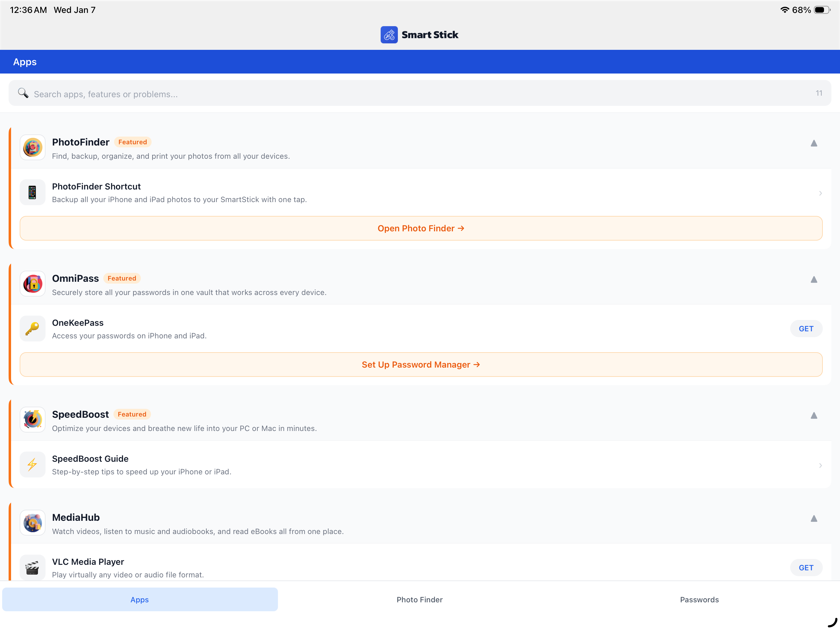Tap the OneKeePass key icon
Screen dimensions: 840x630
click(33, 329)
